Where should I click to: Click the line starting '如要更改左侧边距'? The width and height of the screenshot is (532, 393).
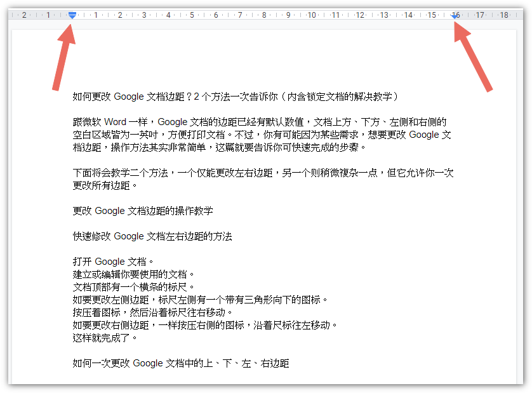tap(200, 300)
